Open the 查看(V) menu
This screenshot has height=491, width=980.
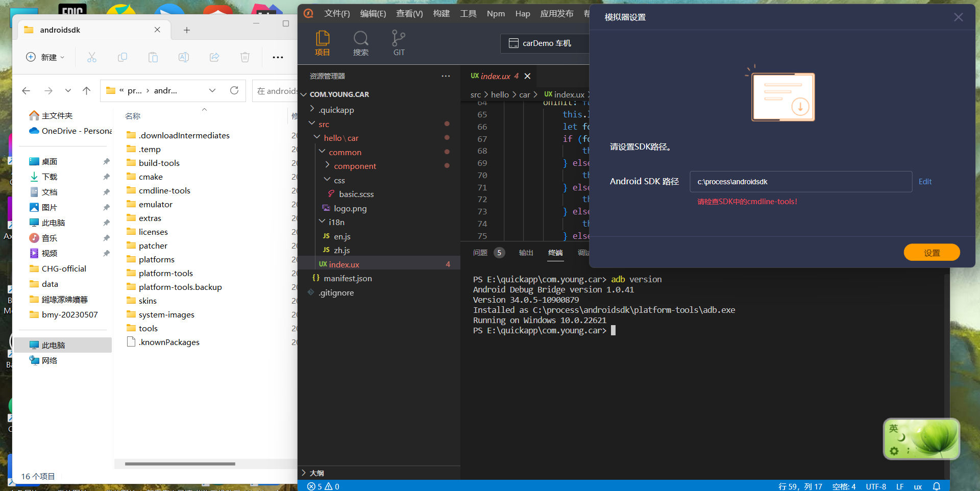coord(409,14)
